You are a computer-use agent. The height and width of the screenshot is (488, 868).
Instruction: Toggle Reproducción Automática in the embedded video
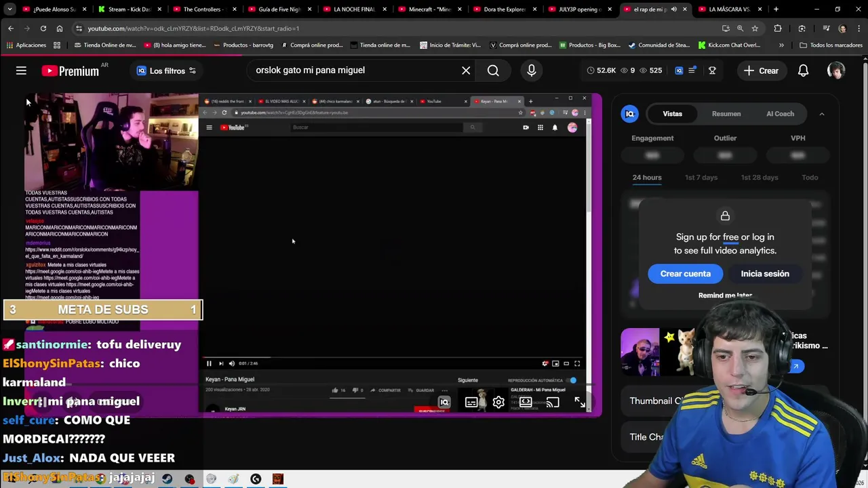(x=573, y=380)
